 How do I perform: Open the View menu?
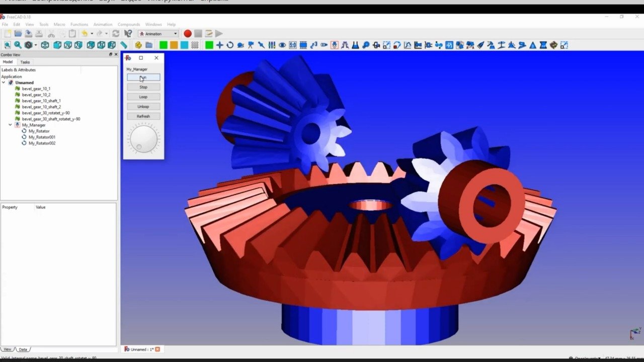30,24
